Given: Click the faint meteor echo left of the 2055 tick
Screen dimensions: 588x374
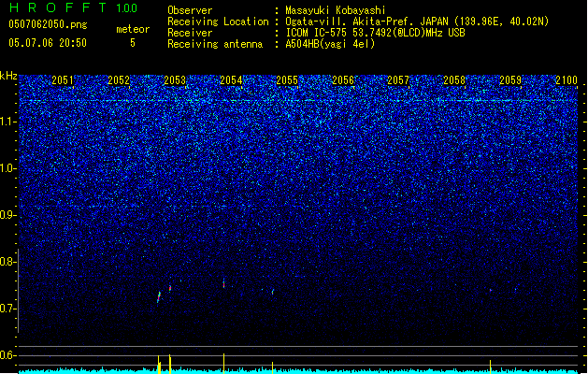Looking at the screenshot, I should pyautogui.click(x=273, y=291).
